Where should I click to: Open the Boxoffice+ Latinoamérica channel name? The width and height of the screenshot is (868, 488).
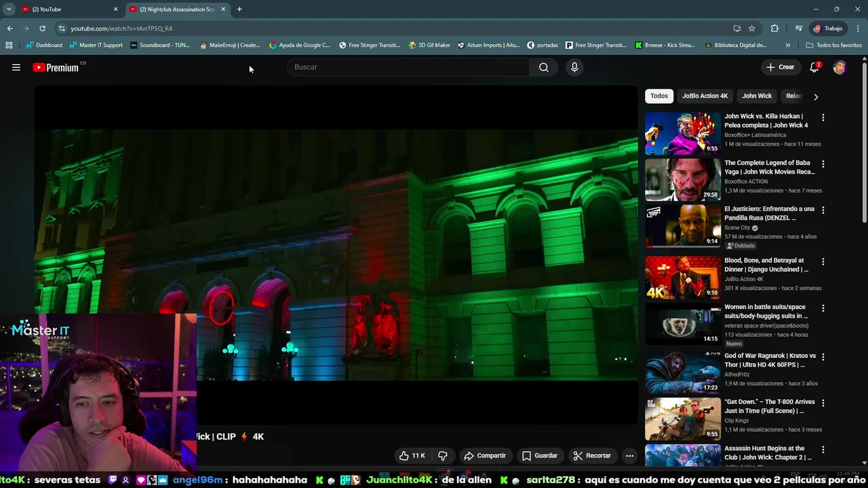click(755, 135)
